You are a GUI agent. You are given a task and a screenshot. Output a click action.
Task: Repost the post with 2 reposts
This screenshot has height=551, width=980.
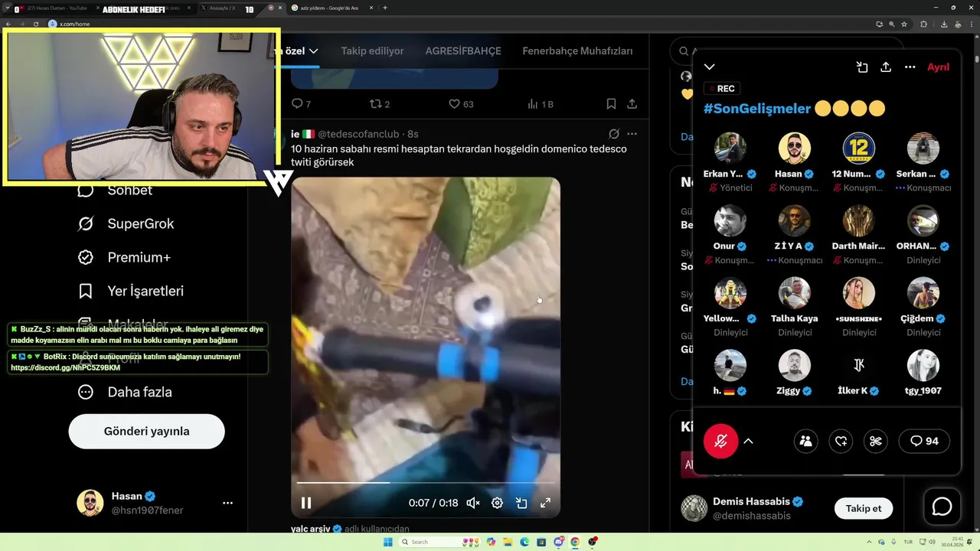[x=380, y=103]
